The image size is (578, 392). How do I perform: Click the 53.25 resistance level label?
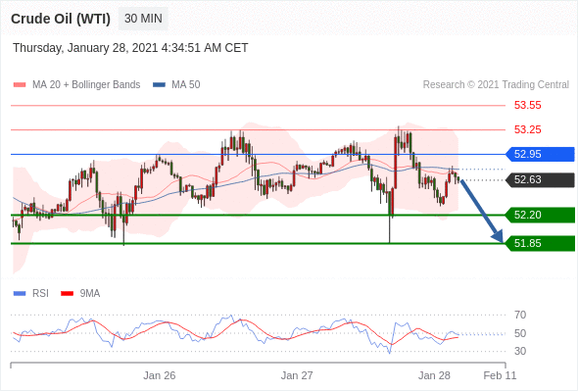coord(527,129)
